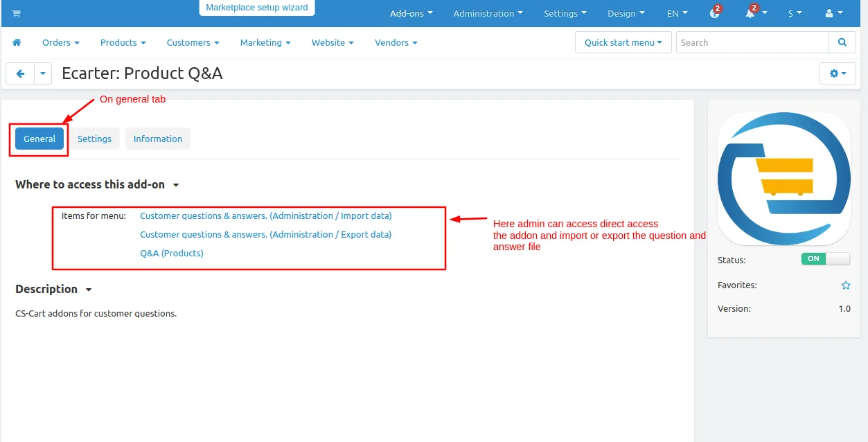868x442 pixels.
Task: Open Customer Q&A Import data link
Action: pos(266,215)
